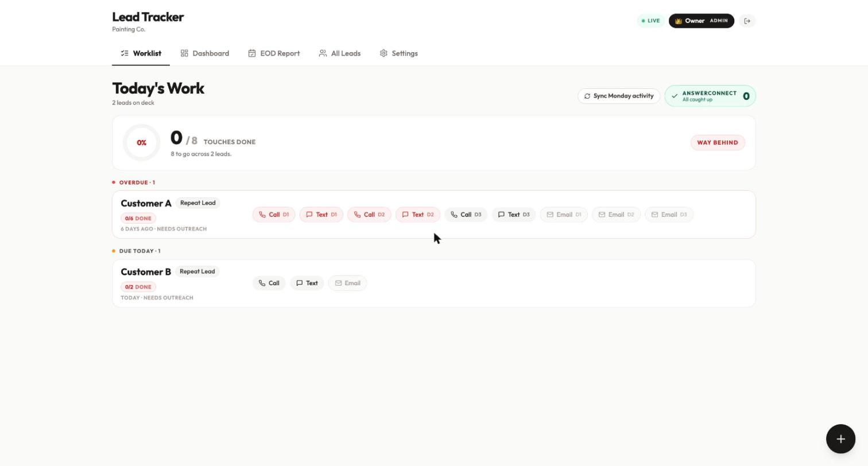Screen dimensions: 868x466
Task: Click the Owner ADMIN badge
Action: 701,21
